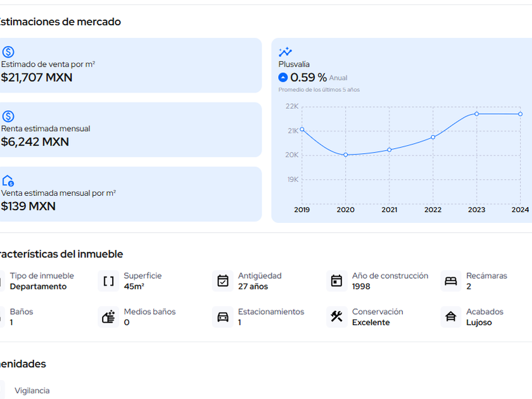The height and width of the screenshot is (399, 532).
Task: Click the Recámaras bed icon
Action: [x=451, y=281]
